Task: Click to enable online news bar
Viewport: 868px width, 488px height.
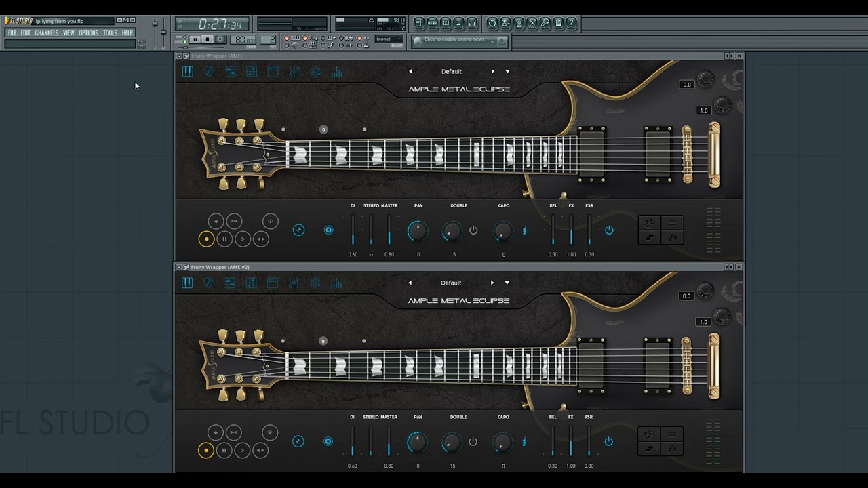Action: (459, 41)
